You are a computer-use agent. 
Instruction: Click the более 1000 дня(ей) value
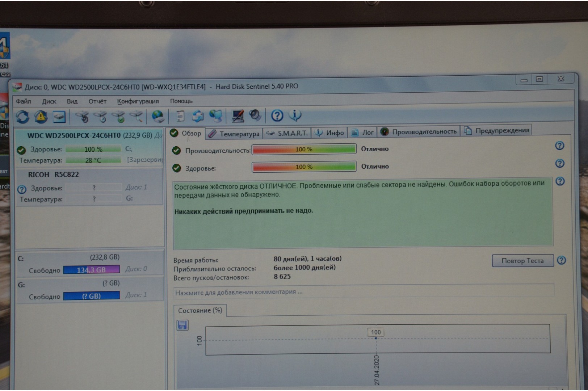coord(304,268)
